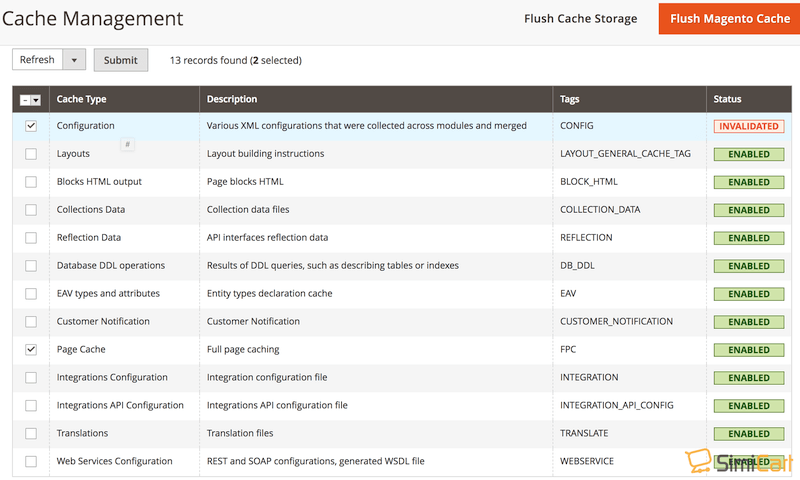Sort by Cache Type column header
This screenshot has width=800, height=480.
pyautogui.click(x=82, y=99)
